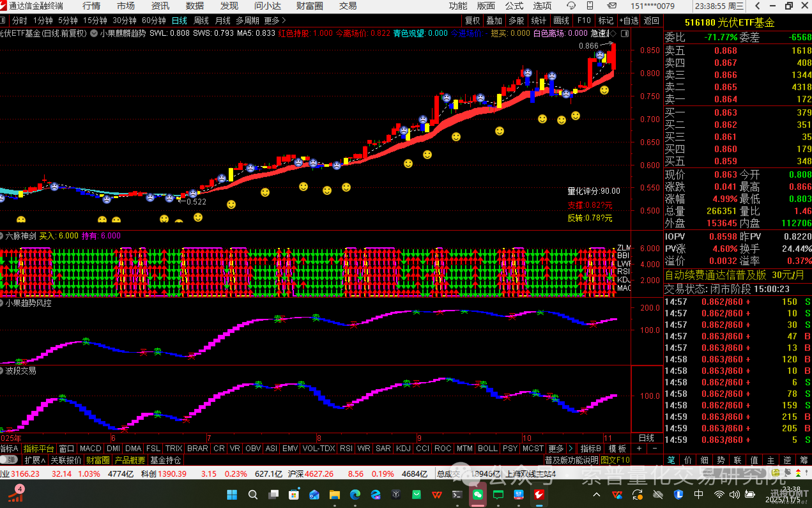
Task: Click the +自选 button
Action: tap(629, 21)
